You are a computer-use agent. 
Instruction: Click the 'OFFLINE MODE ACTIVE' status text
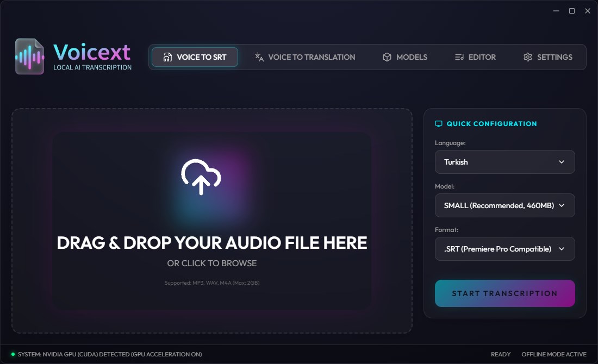(x=554, y=354)
